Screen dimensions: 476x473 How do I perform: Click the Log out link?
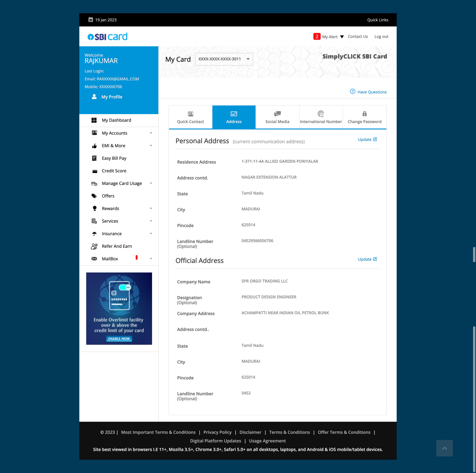click(x=381, y=37)
